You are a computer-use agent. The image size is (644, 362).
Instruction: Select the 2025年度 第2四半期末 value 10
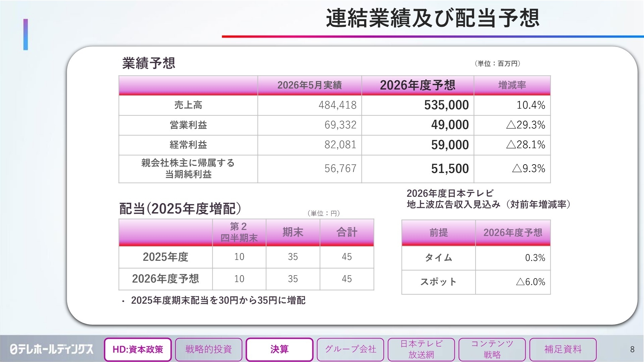239,257
